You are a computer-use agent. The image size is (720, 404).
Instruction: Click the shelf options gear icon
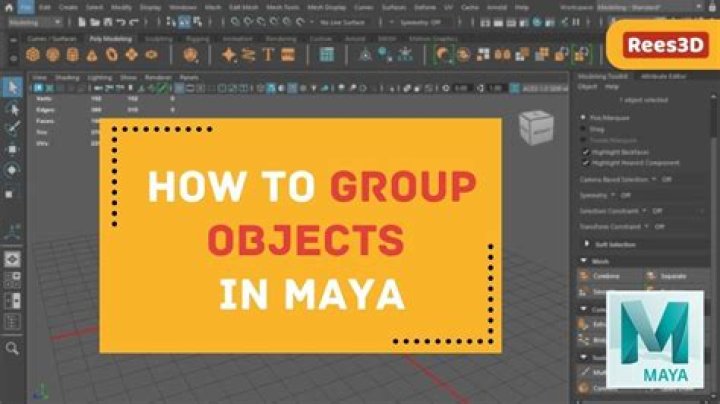13,58
